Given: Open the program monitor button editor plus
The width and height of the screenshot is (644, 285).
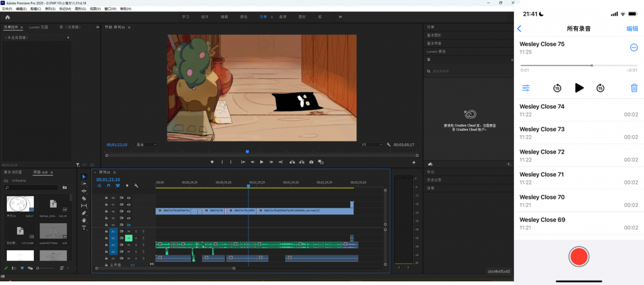Looking at the screenshot, I should click(414, 162).
